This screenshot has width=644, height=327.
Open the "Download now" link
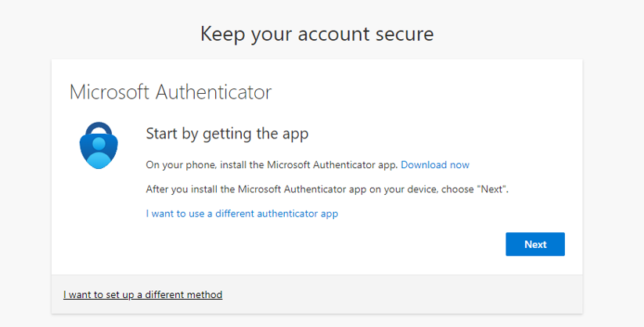point(435,165)
